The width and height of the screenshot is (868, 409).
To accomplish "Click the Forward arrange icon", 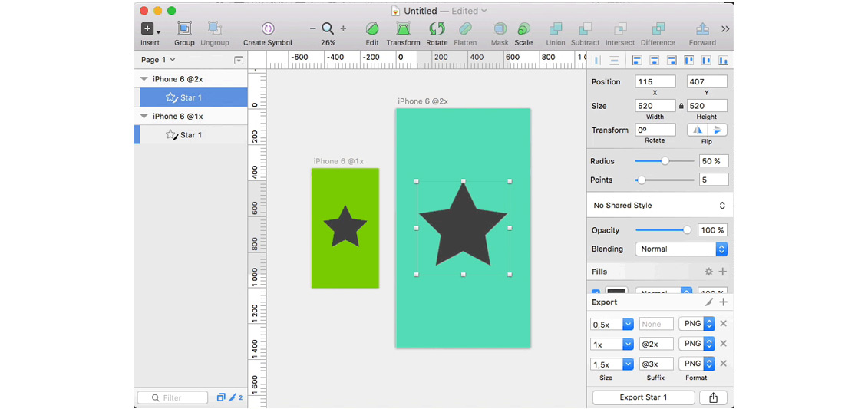I will tap(701, 29).
